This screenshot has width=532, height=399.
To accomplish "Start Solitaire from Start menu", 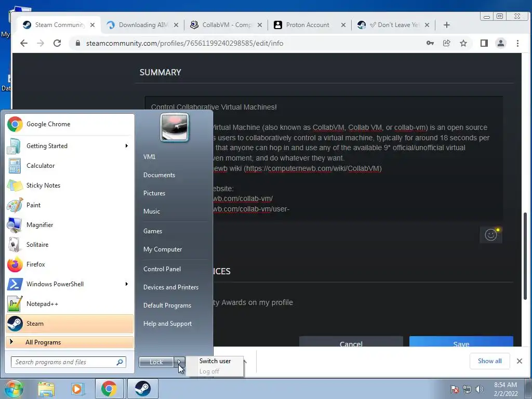I will pos(70,245).
